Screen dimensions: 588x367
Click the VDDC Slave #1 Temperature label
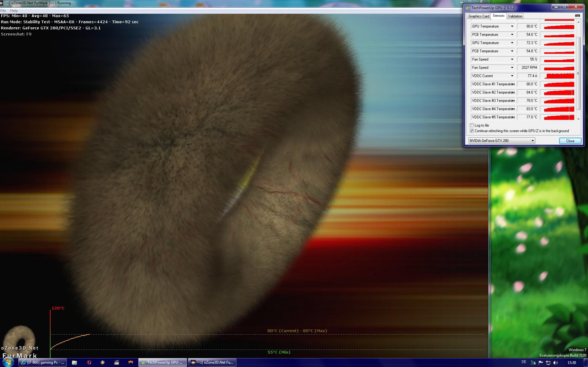[493, 84]
